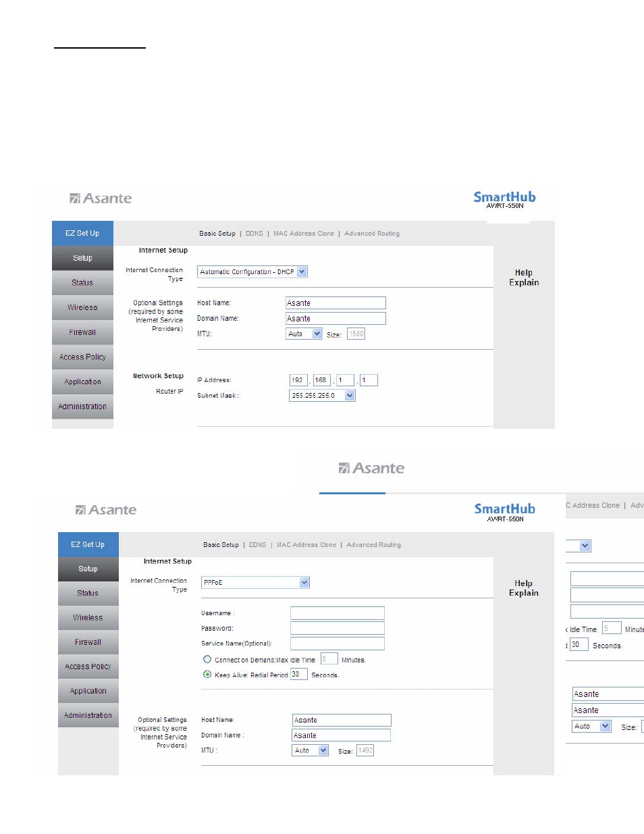Click IP Address second octet field 168

point(322,380)
